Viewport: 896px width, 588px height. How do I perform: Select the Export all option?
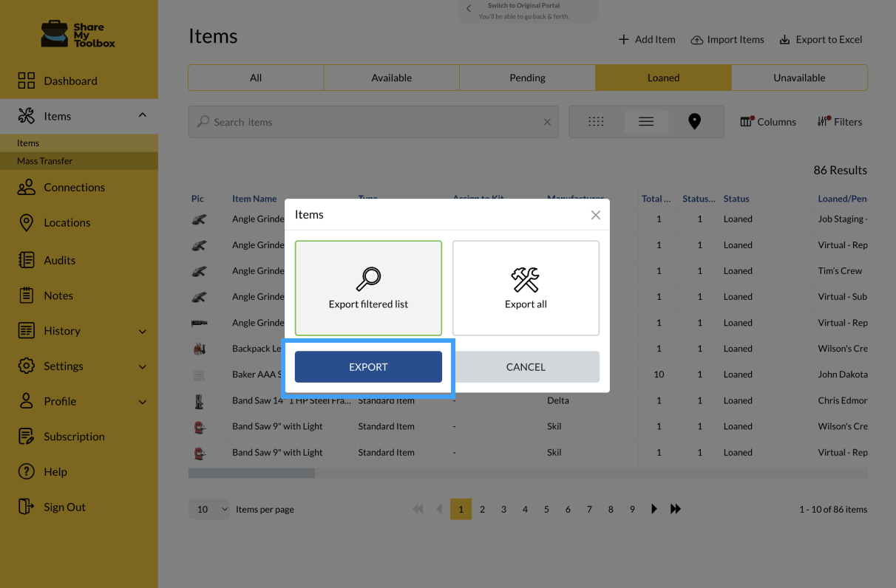point(526,288)
